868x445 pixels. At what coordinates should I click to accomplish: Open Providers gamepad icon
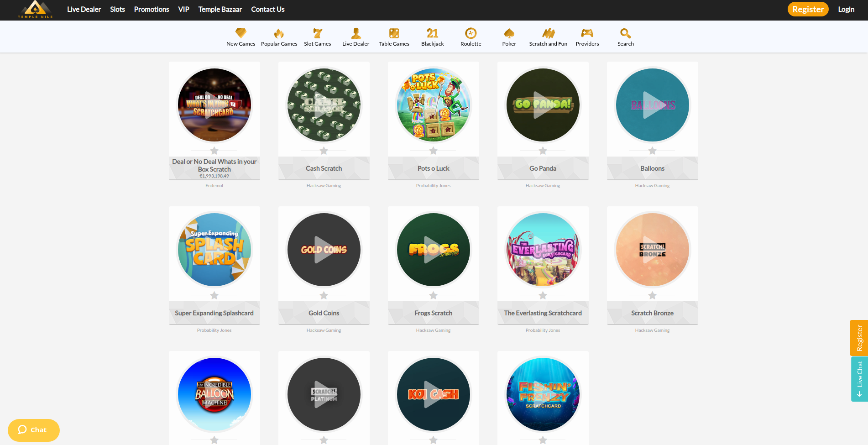tap(587, 33)
